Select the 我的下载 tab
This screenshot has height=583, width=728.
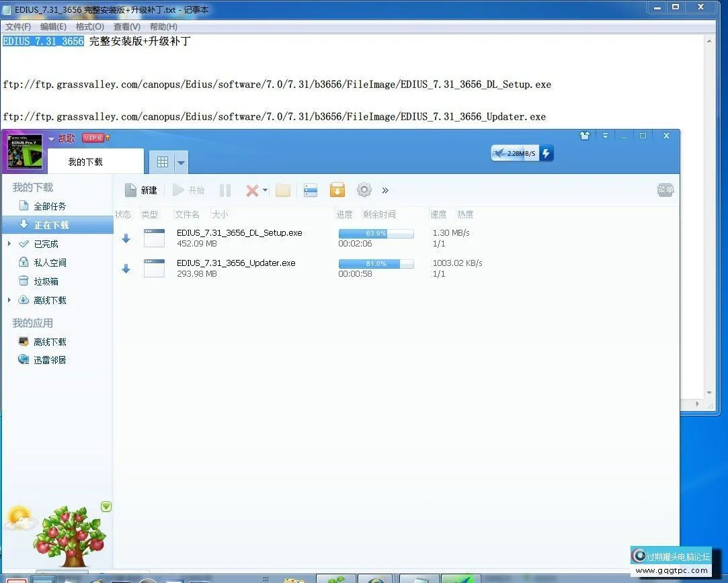[85, 162]
